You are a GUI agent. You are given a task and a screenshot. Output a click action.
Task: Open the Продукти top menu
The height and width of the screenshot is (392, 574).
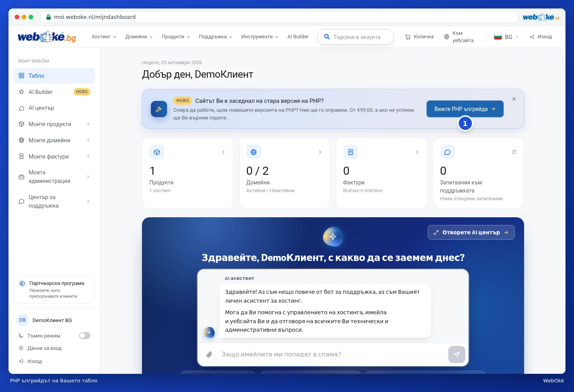coord(176,37)
